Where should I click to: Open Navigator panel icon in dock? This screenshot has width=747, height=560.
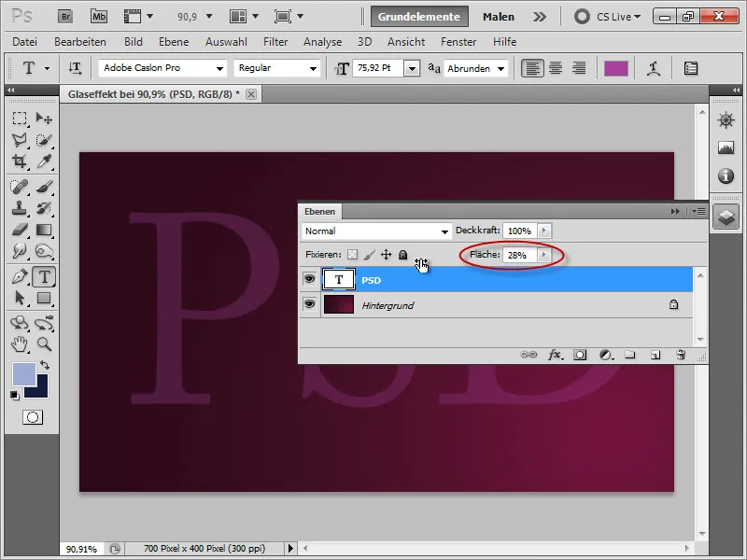[726, 120]
